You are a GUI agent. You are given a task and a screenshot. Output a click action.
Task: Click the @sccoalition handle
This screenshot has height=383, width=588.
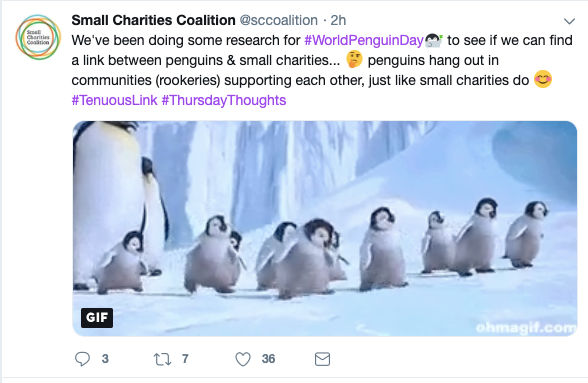[x=279, y=20]
